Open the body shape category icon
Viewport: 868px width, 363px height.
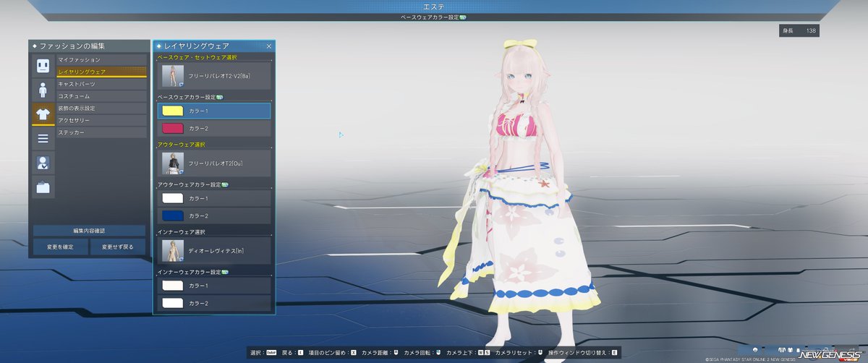[43, 90]
